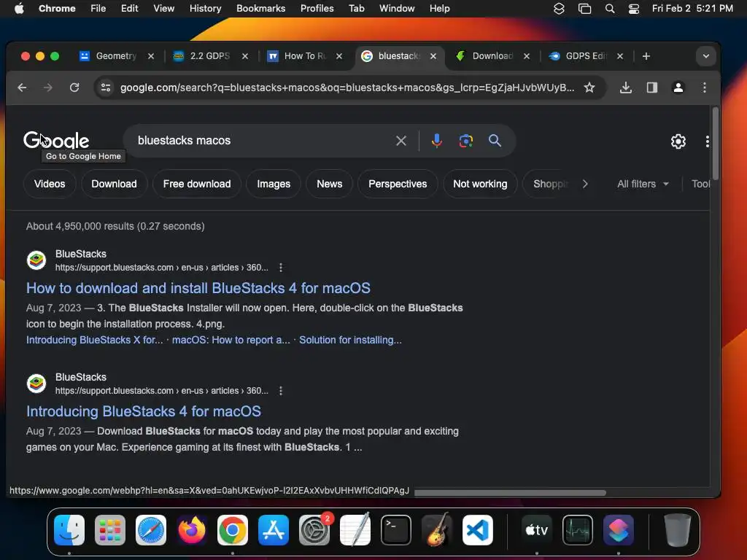The height and width of the screenshot is (560, 747).
Task: Select the Free download filter chip
Action: point(197,184)
